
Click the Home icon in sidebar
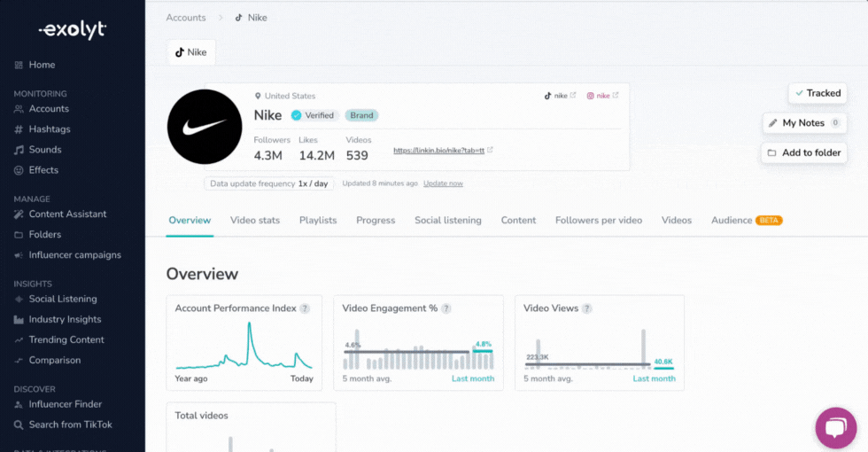coord(19,65)
